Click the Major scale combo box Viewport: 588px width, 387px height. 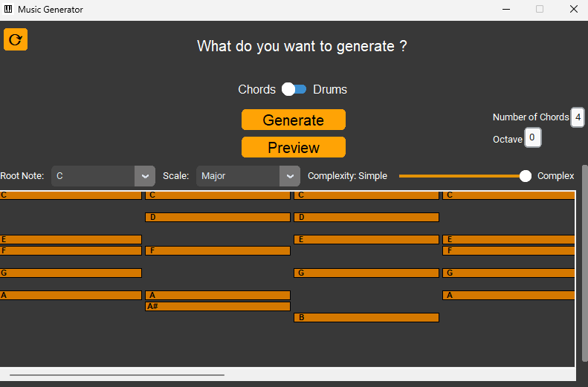coord(248,176)
